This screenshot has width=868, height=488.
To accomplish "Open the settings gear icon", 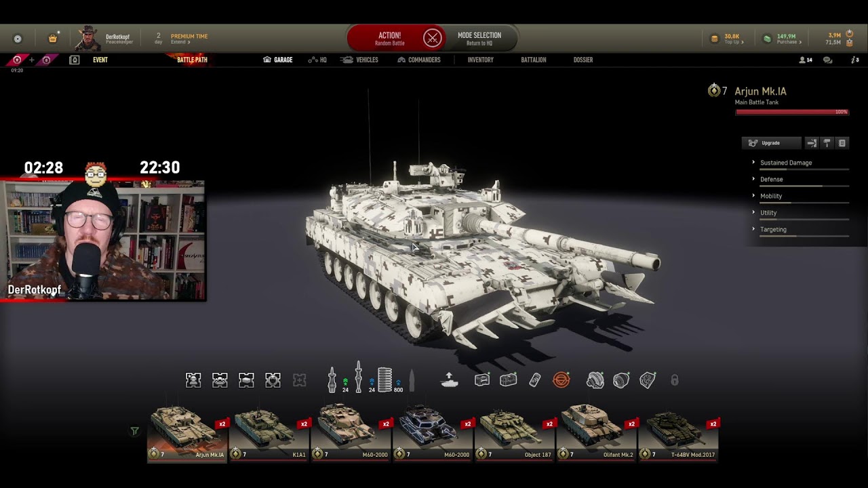I will (18, 39).
